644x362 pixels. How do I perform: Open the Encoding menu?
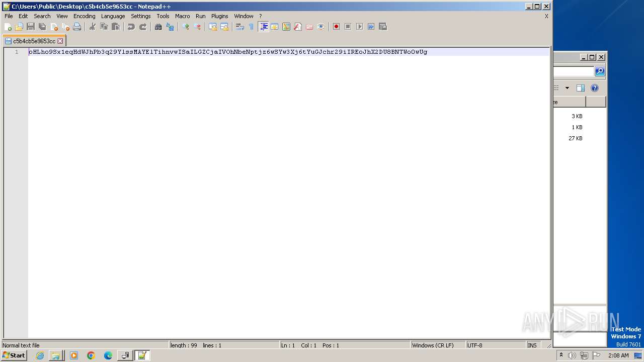tap(84, 16)
